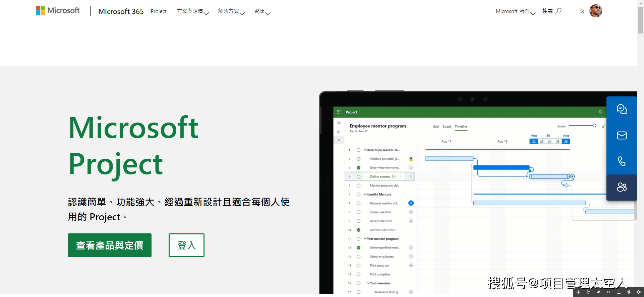Mark Select employees task complete
The image size is (644, 297).
point(358,256)
